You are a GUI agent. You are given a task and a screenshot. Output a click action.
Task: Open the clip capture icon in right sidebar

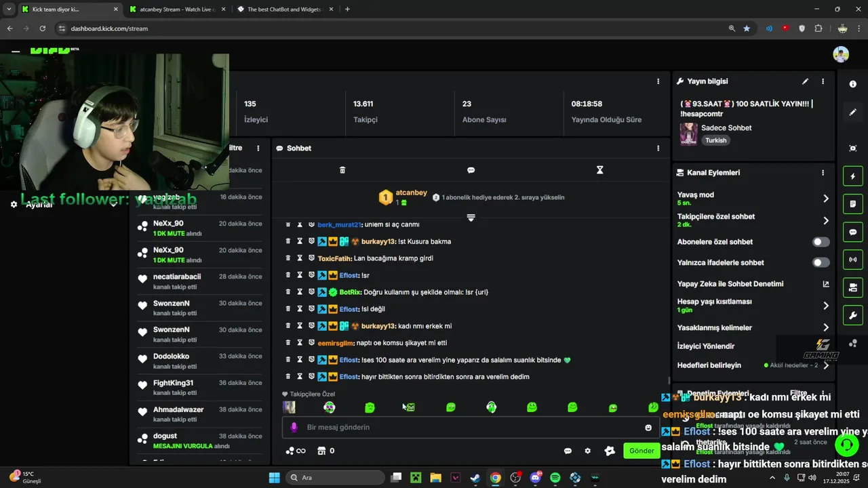[x=852, y=148]
